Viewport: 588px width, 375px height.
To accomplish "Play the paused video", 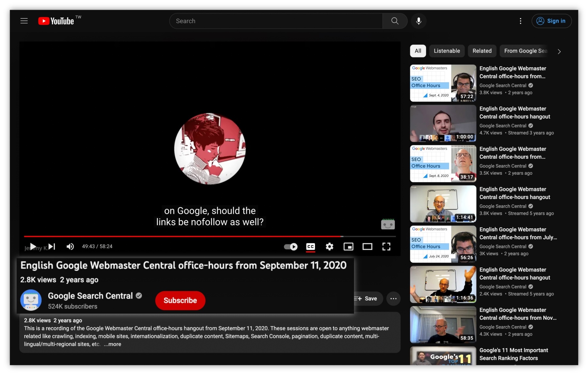I will [33, 246].
